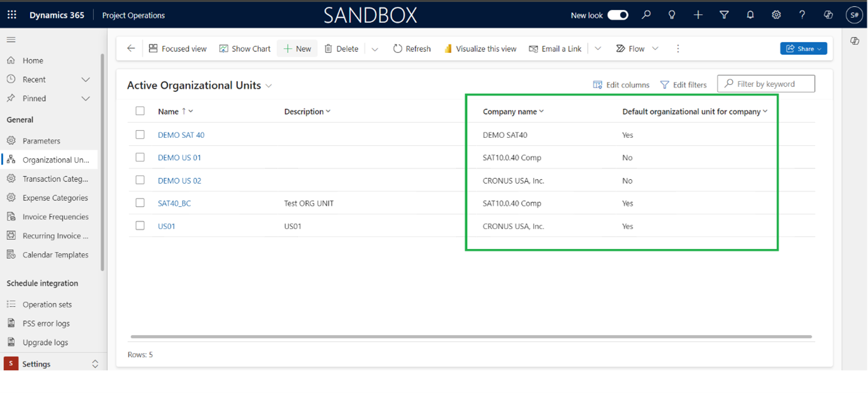The width and height of the screenshot is (868, 393).
Task: Click the grid horizontal scrollbar
Action: coord(471,337)
